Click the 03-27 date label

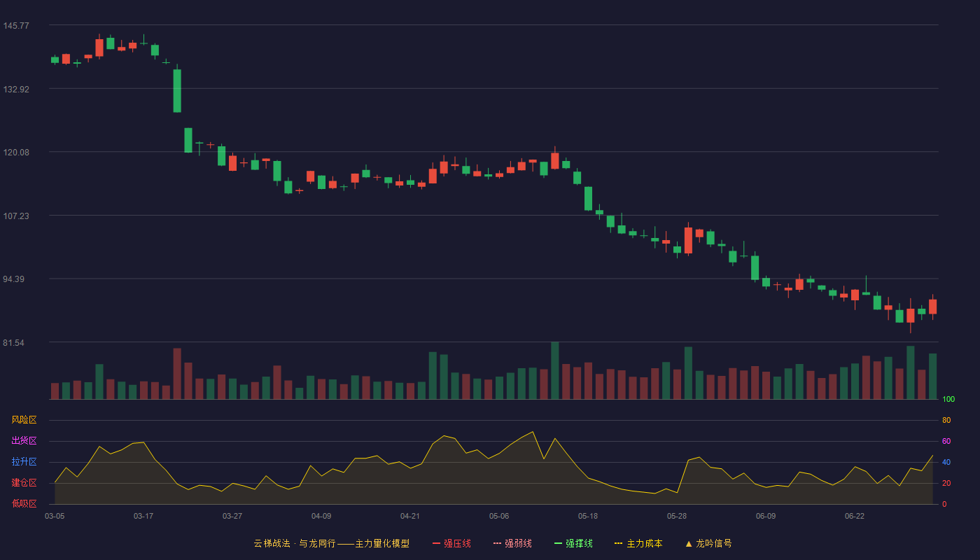point(232,516)
